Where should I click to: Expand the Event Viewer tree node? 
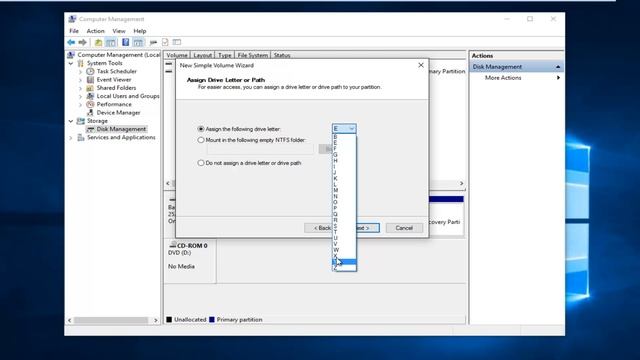pyautogui.click(x=80, y=80)
